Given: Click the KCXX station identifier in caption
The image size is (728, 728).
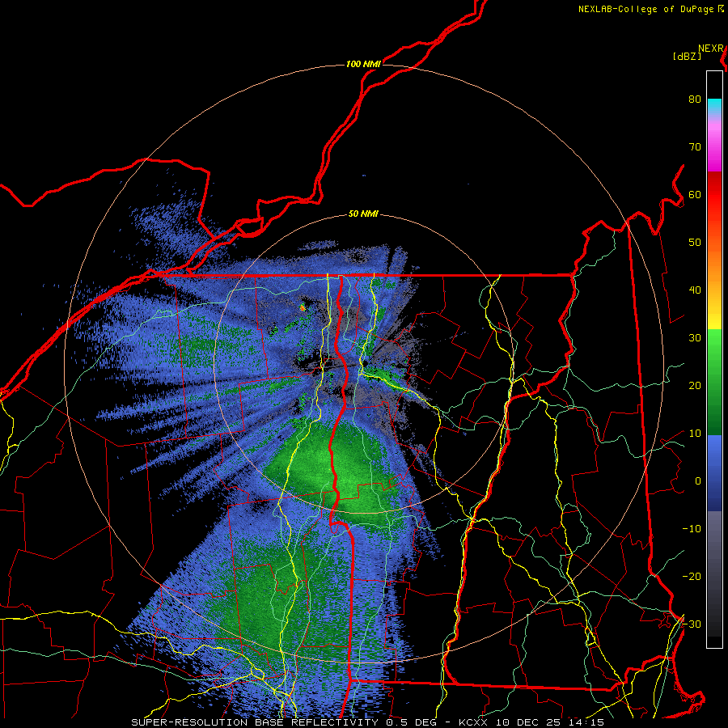Looking at the screenshot, I should [x=473, y=722].
